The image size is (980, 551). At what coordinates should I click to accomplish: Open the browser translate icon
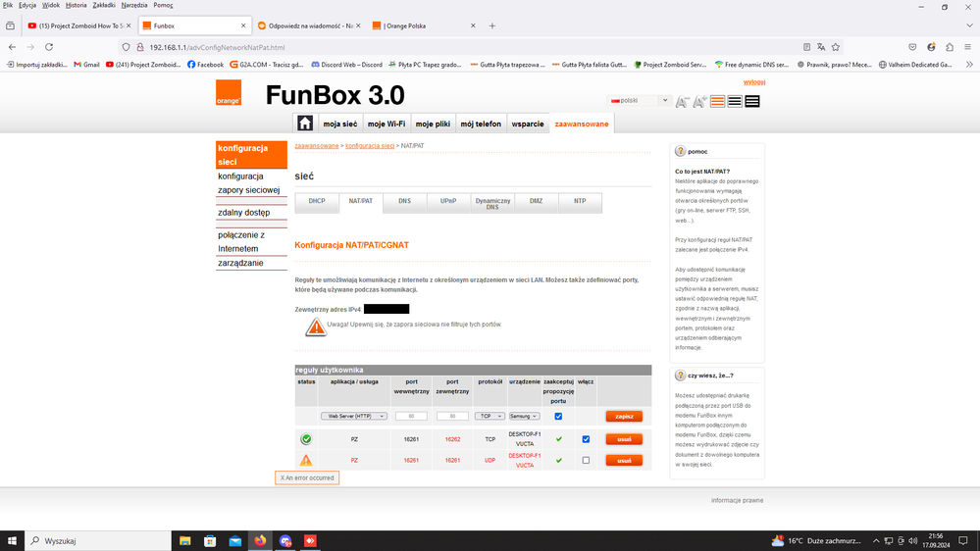[x=821, y=47]
